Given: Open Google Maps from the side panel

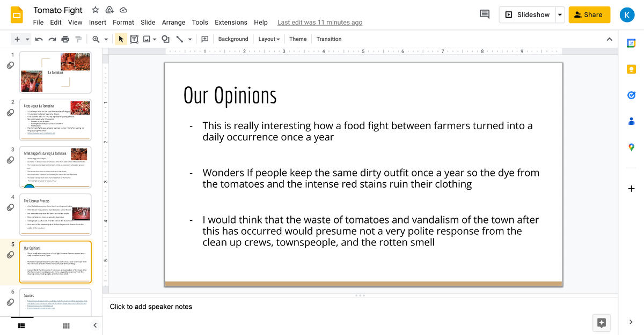Looking at the screenshot, I should click(x=631, y=147).
